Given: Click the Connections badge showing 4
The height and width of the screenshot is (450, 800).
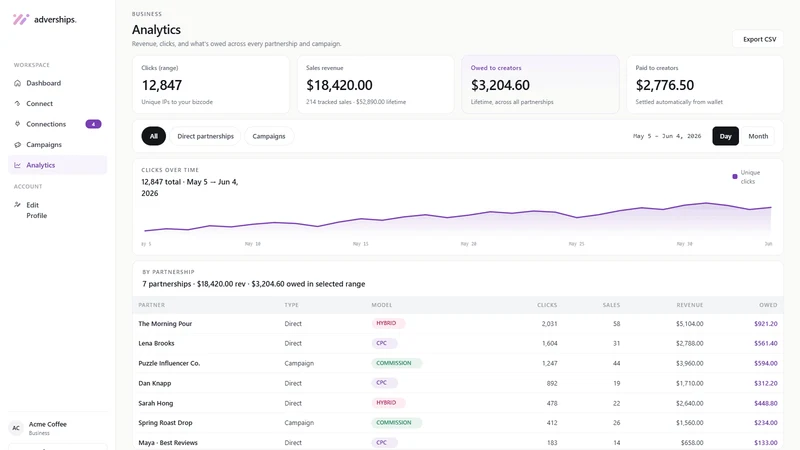Looking at the screenshot, I should tap(93, 124).
